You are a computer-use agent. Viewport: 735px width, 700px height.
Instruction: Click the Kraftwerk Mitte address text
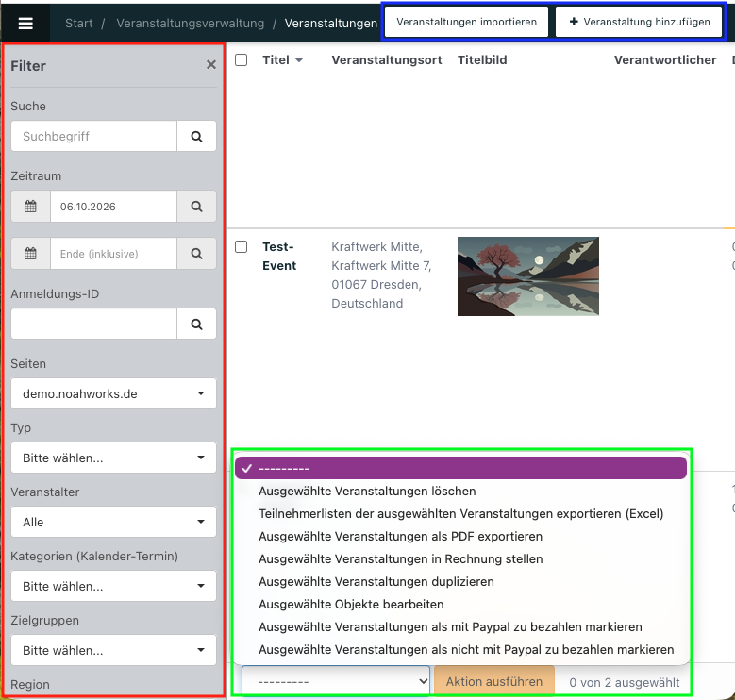(381, 275)
